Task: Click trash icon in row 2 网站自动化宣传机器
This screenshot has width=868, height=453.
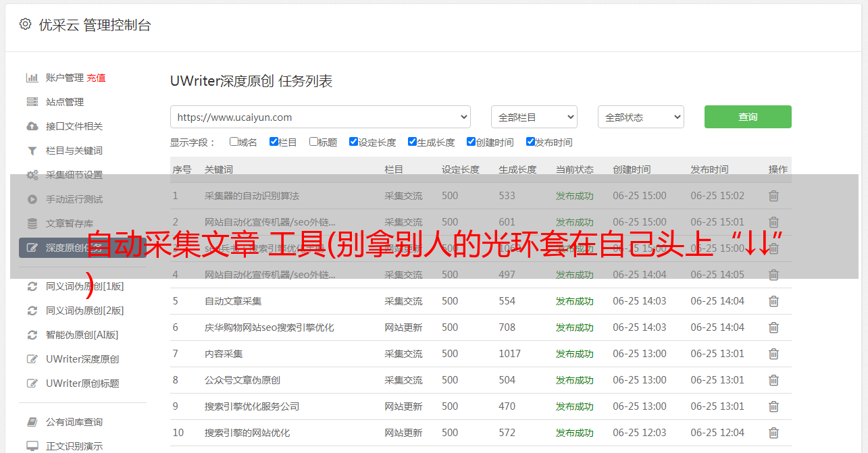Action: pyautogui.click(x=774, y=222)
